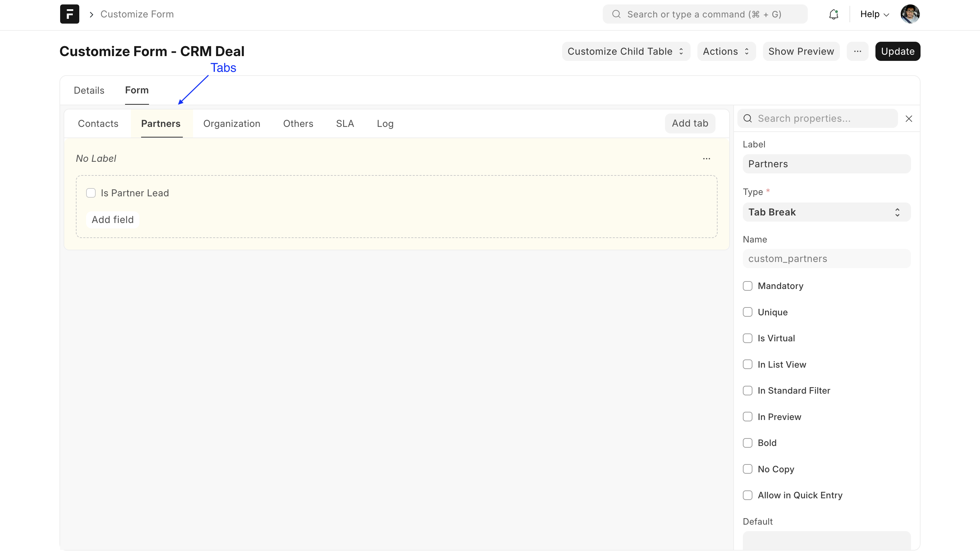The image size is (980, 552).
Task: Click the Frappe logo home icon
Action: [x=70, y=14]
